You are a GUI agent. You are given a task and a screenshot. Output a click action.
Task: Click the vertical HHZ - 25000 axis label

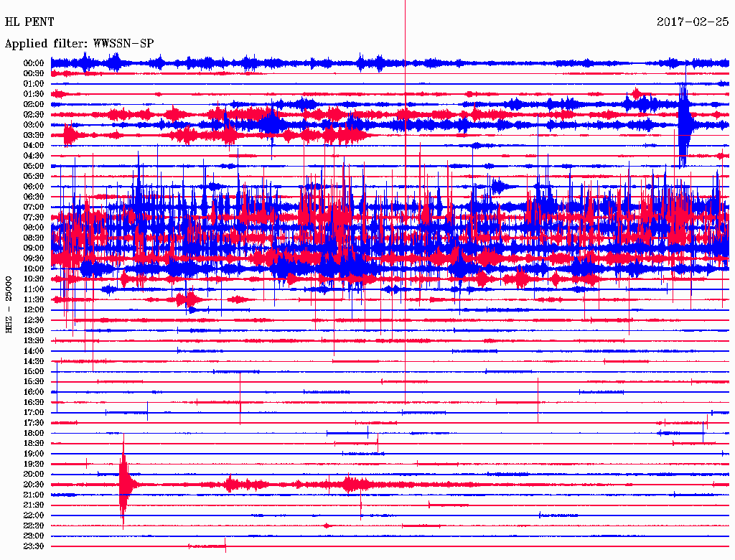(x=9, y=305)
